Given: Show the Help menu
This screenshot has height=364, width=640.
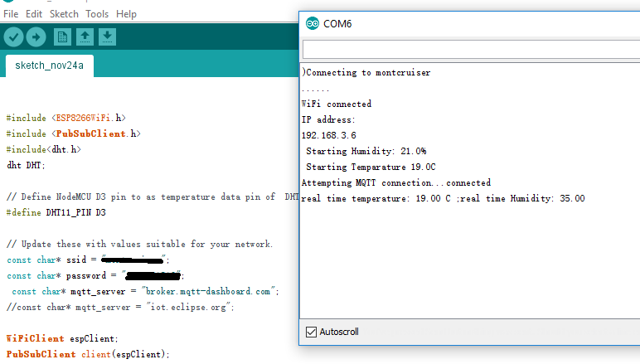Looking at the screenshot, I should click(x=126, y=14).
